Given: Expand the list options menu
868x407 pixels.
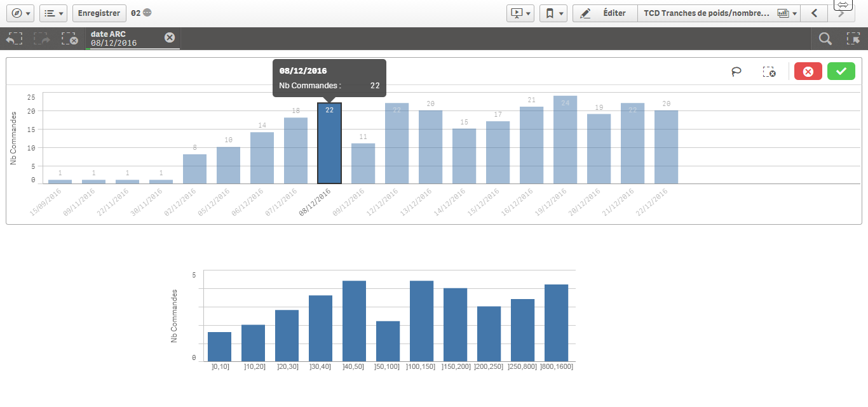Looking at the screenshot, I should 53,13.
